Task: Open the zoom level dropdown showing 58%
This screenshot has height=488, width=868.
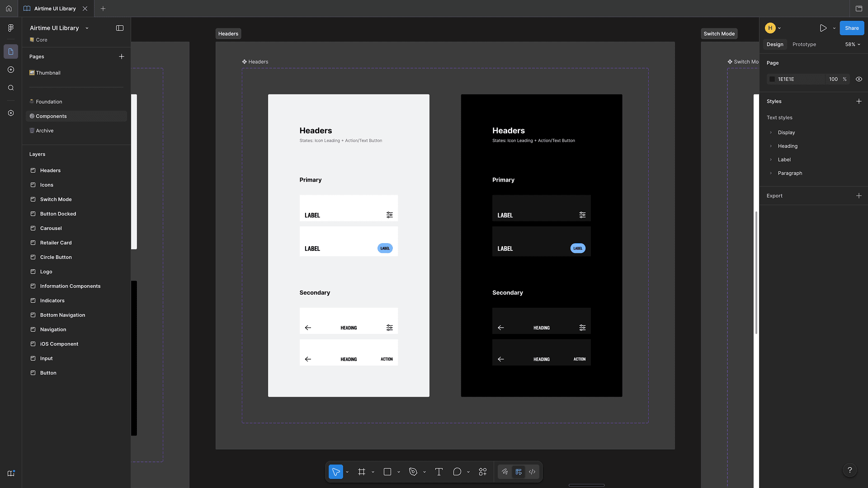Action: point(852,44)
